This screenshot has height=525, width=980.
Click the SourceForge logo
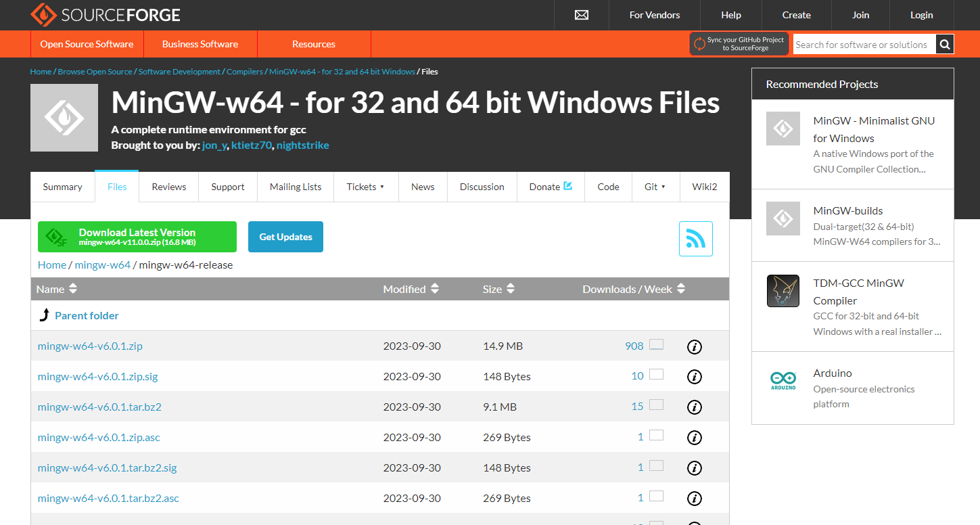point(105,15)
